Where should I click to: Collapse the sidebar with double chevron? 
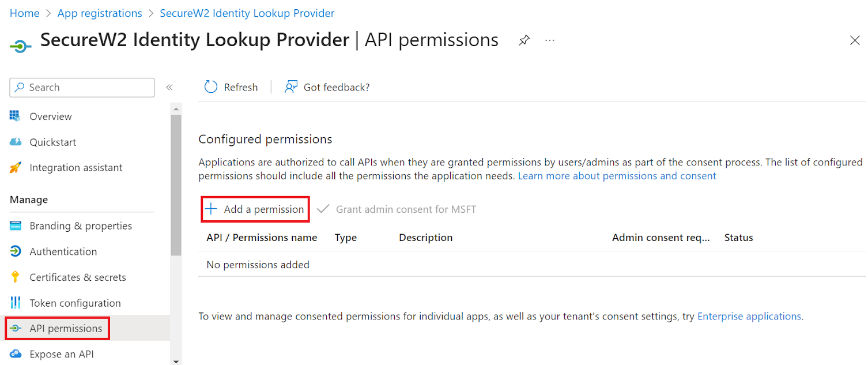point(169,88)
